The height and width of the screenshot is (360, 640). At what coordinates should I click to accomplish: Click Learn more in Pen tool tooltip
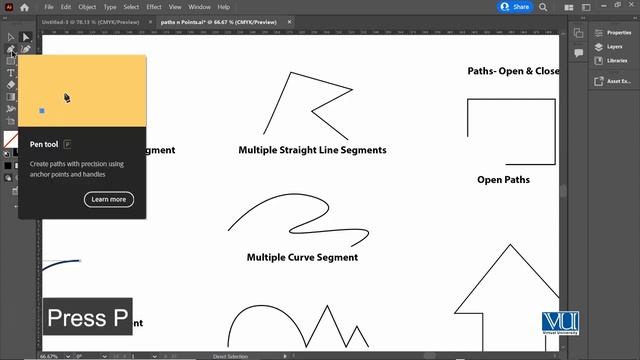coord(109,199)
